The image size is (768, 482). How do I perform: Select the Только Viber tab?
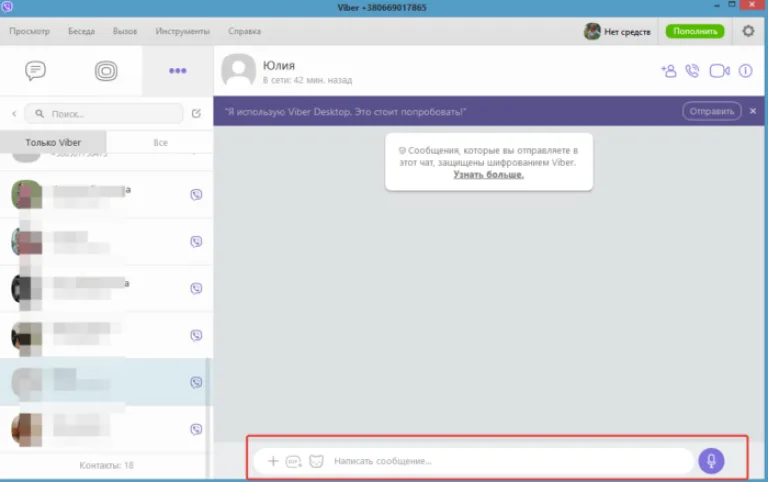click(53, 143)
